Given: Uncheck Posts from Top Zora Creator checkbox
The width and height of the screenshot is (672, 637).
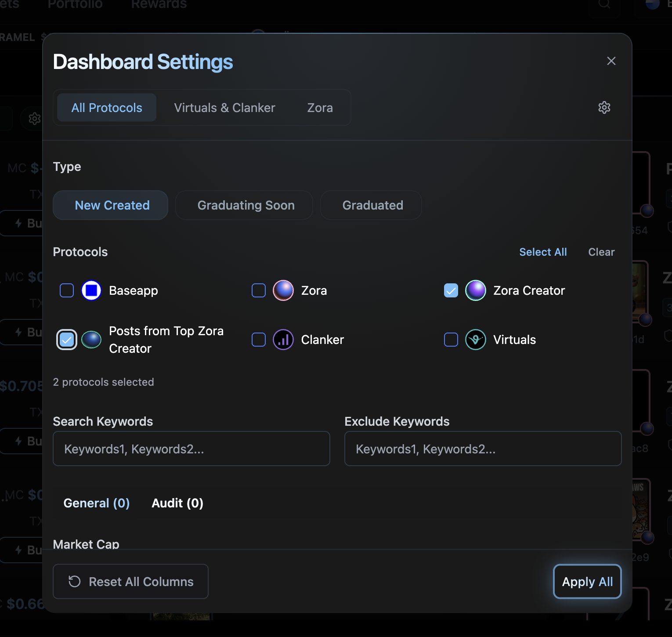Looking at the screenshot, I should [67, 340].
